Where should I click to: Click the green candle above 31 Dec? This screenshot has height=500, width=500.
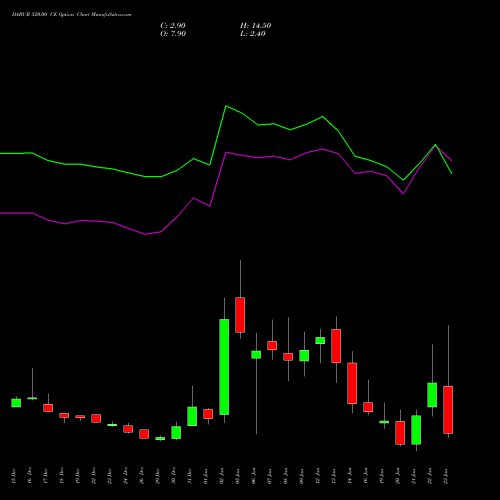click(x=192, y=416)
